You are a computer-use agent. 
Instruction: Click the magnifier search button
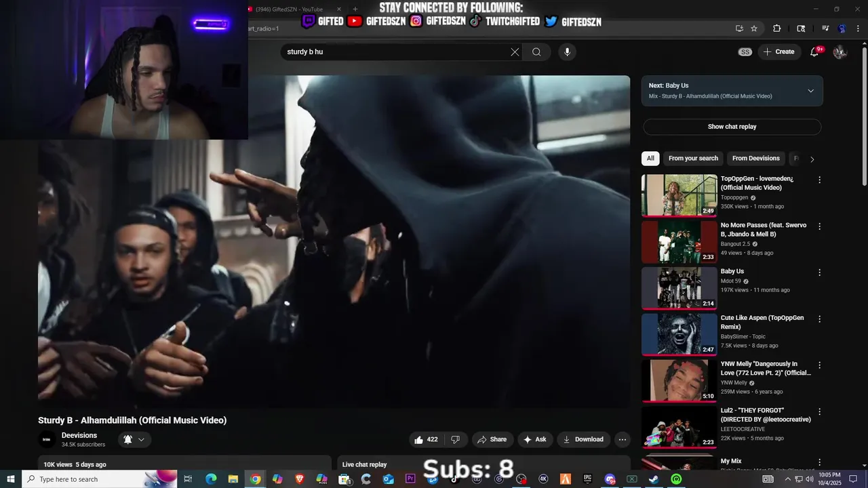click(536, 52)
